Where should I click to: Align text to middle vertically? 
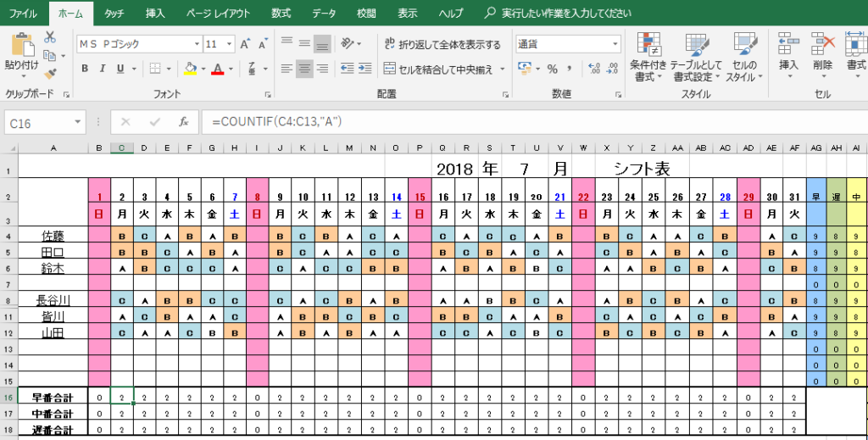(304, 42)
